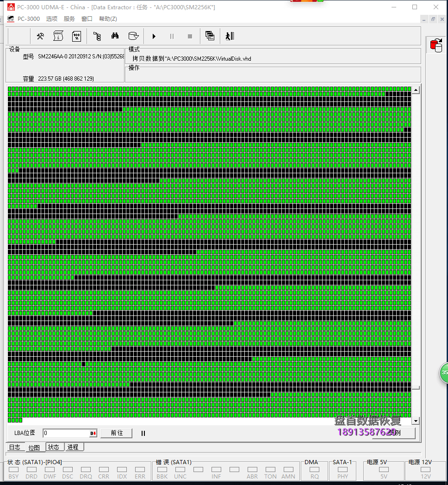
Task: Open the 选项 menu
Action: [51, 19]
